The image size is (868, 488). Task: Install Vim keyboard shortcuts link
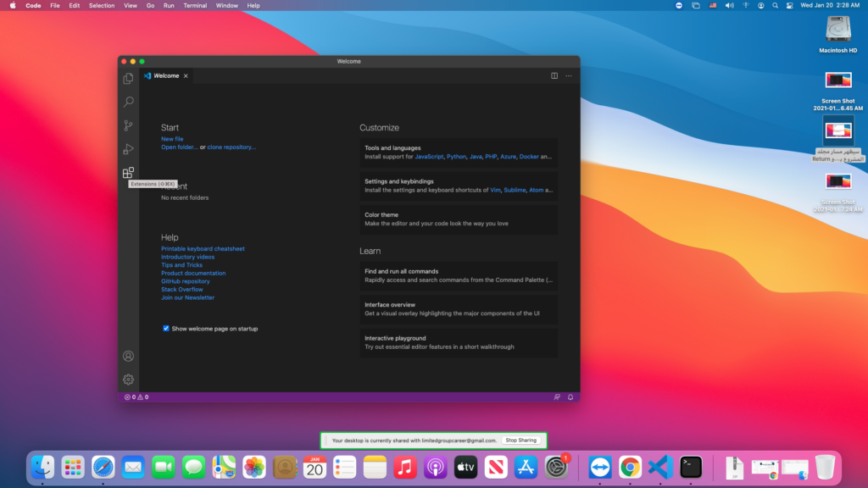(495, 191)
